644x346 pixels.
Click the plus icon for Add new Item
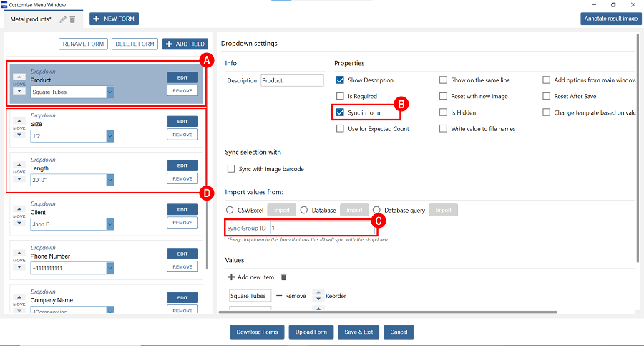[231, 277]
